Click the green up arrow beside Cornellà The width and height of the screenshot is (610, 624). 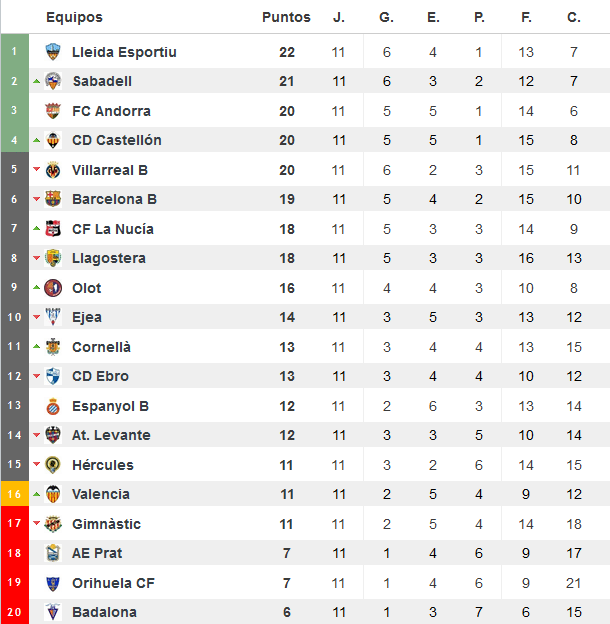pyautogui.click(x=37, y=347)
